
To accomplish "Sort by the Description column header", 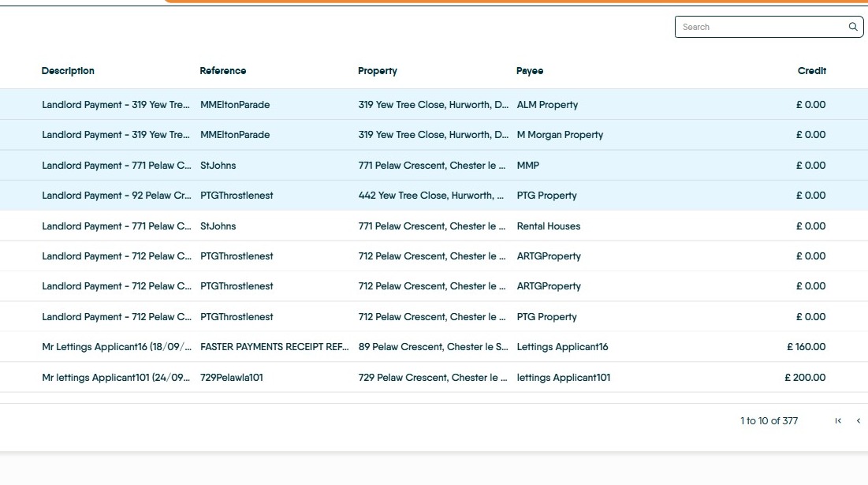I will click(68, 71).
